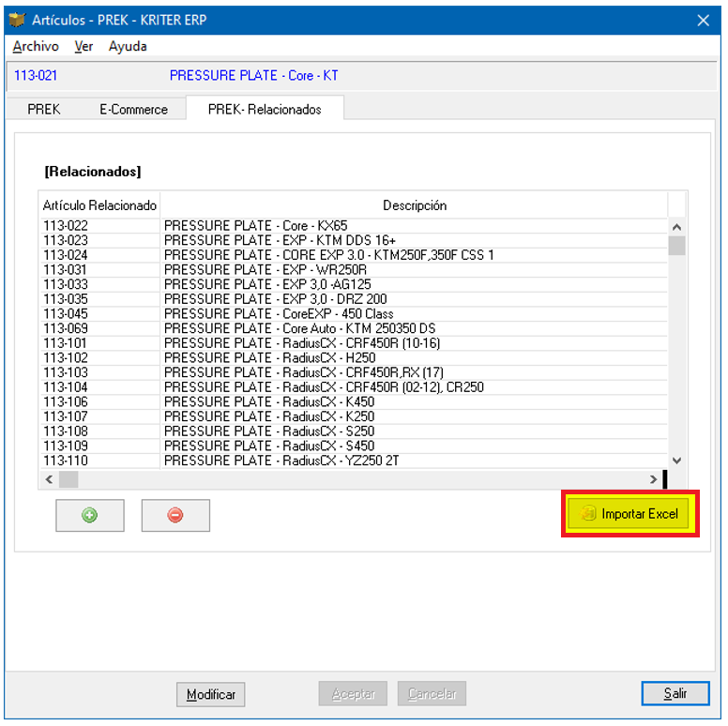This screenshot has width=728, height=726.
Task: Select row 113-109
Action: click(354, 446)
